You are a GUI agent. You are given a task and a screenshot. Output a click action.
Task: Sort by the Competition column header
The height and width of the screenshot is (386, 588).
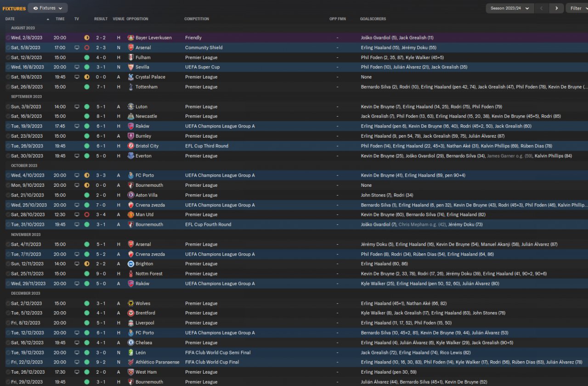click(x=197, y=19)
